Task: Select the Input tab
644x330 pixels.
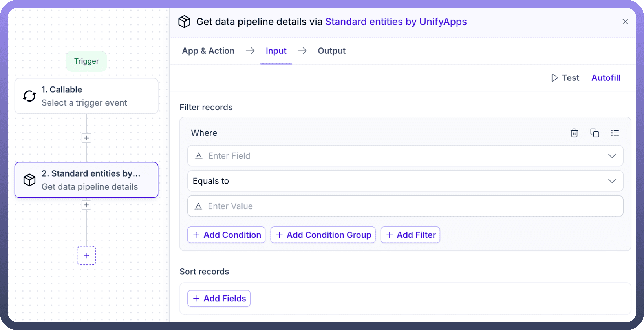Action: click(x=276, y=51)
